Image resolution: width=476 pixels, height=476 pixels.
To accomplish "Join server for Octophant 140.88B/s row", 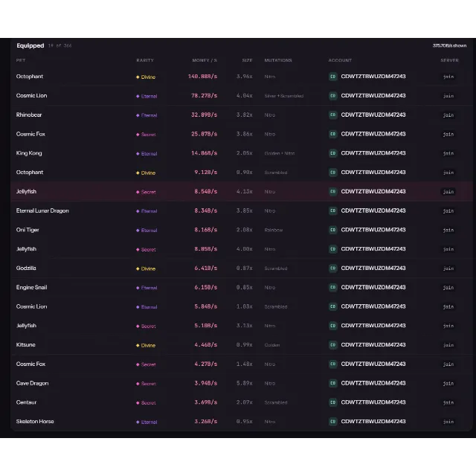I will click(x=448, y=77).
